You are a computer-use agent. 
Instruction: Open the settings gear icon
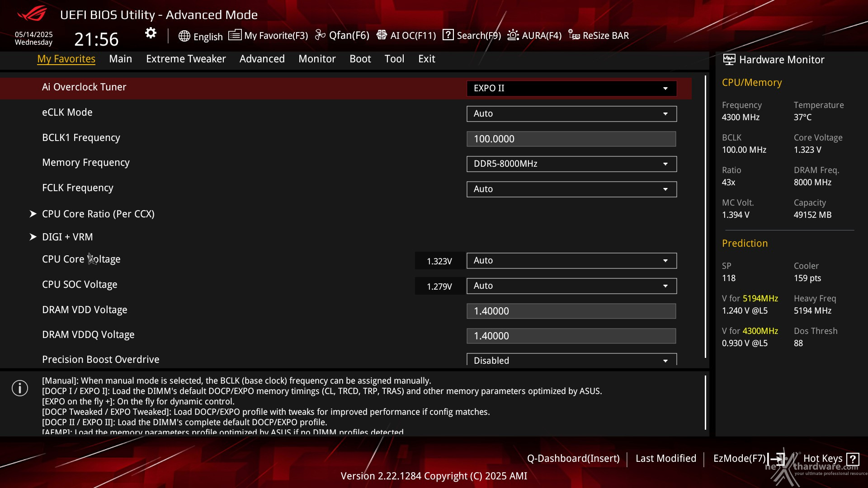pyautogui.click(x=151, y=33)
